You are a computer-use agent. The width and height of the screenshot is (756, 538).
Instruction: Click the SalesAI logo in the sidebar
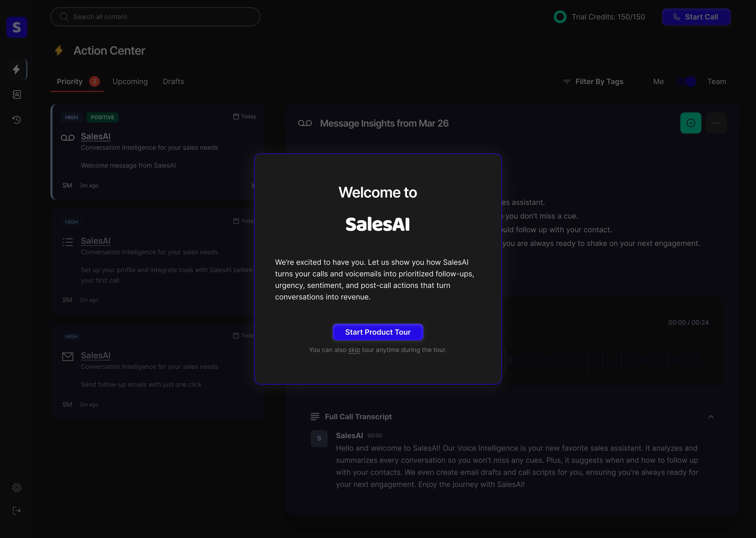point(17,28)
